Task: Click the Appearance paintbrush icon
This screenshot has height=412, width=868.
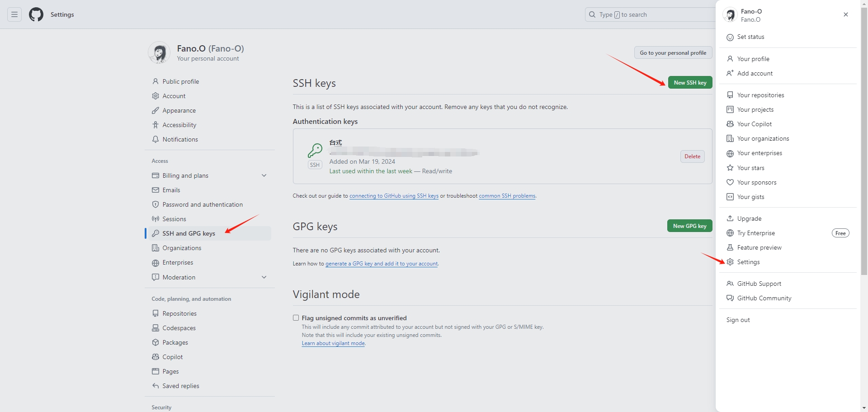Action: tap(156, 110)
